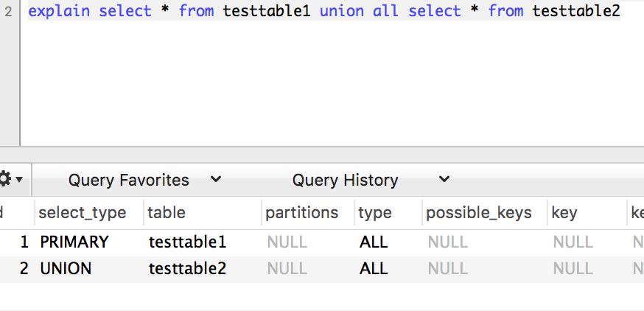Place cursor in the explain query text
The height and width of the screenshot is (311, 644).
(324, 12)
